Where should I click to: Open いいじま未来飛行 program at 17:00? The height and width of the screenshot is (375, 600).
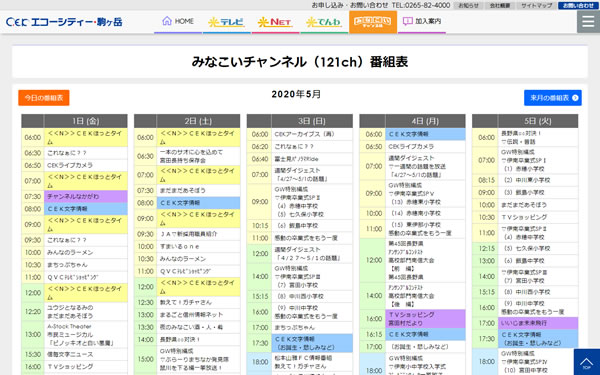[538, 323]
